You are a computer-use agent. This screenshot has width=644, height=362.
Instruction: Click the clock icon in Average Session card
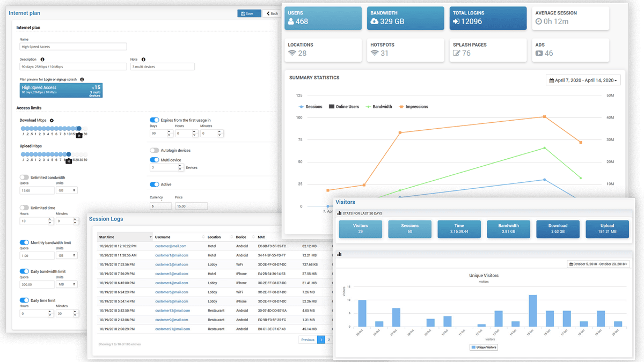coord(539,22)
